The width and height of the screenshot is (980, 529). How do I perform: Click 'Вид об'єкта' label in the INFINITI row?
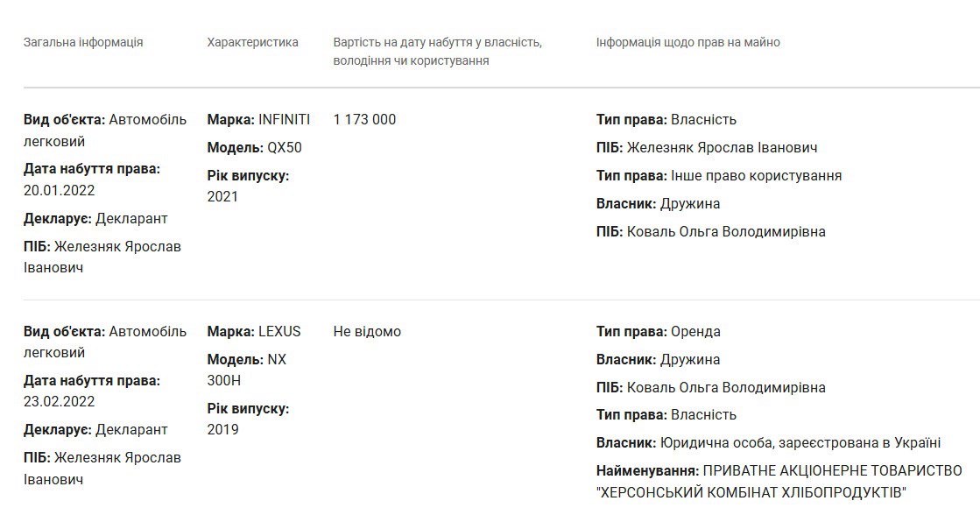[x=64, y=119]
